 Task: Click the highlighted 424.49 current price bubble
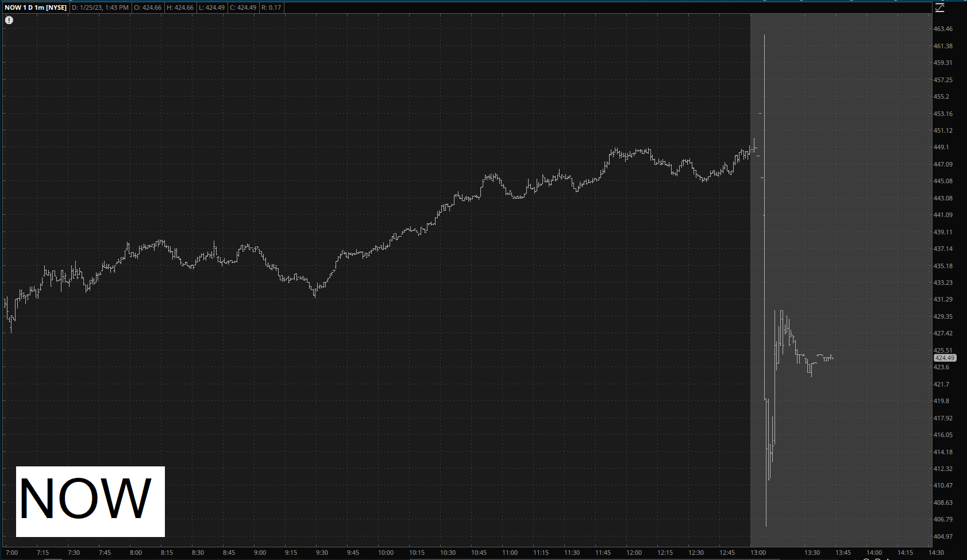click(944, 358)
